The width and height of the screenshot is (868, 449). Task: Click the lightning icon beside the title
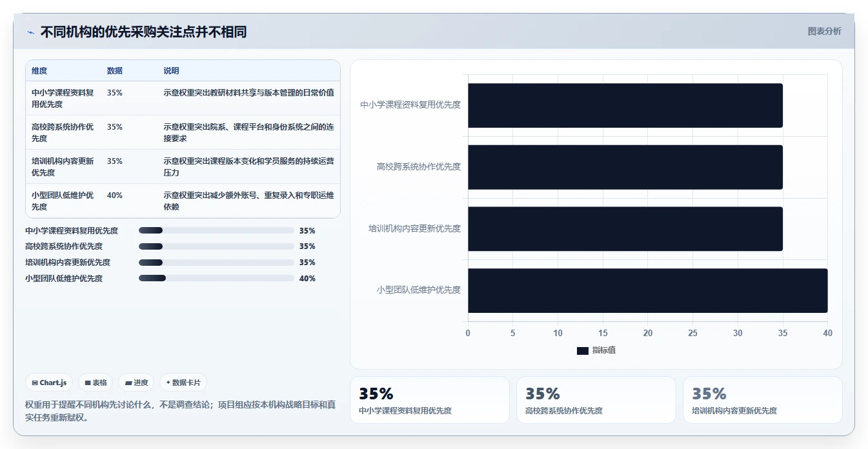click(x=31, y=32)
